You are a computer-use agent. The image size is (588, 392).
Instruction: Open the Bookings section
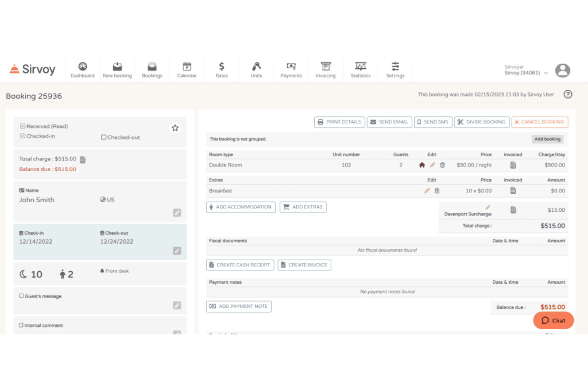point(152,70)
